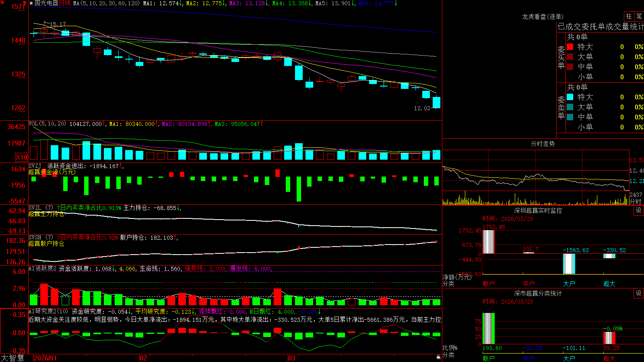Click the 散户持仓: 182.103 readout
Viewport: 644px width, 362px height.
click(x=149, y=238)
